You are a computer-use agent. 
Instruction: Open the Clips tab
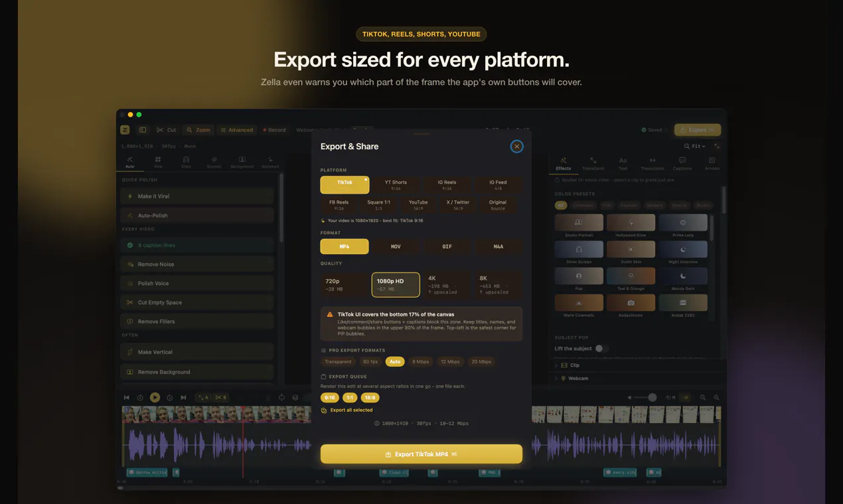[186, 162]
